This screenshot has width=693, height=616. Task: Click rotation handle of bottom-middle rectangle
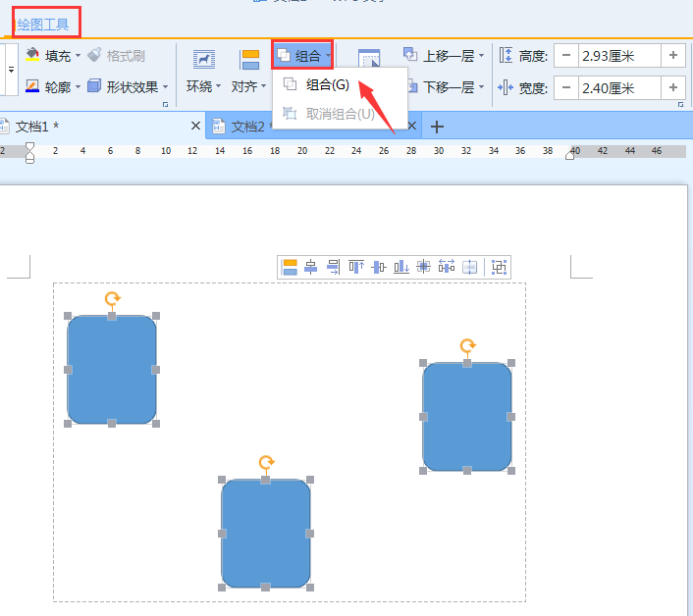267,463
